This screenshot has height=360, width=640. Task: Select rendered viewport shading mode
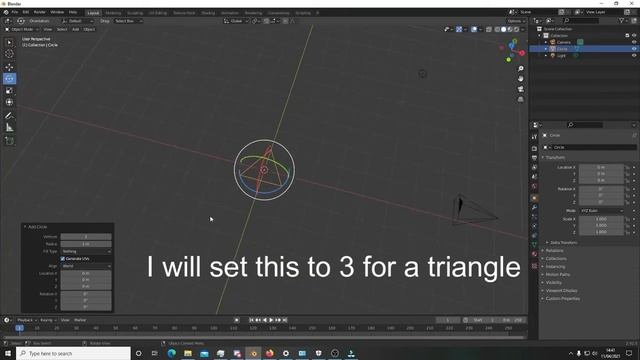pyautogui.click(x=517, y=29)
